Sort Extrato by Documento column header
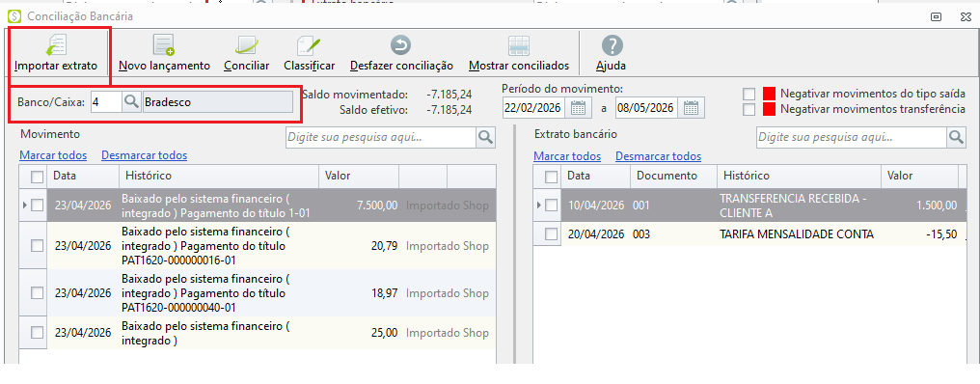The height and width of the screenshot is (384, 980). coord(673,177)
